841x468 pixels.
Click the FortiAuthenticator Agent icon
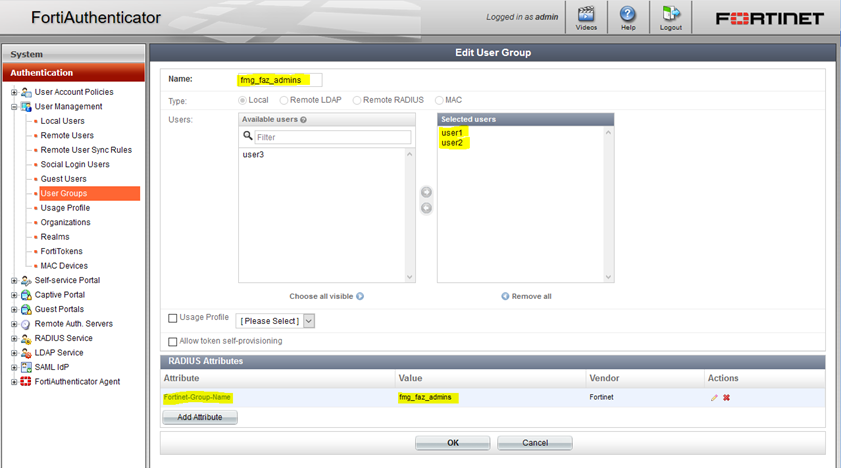click(x=26, y=382)
